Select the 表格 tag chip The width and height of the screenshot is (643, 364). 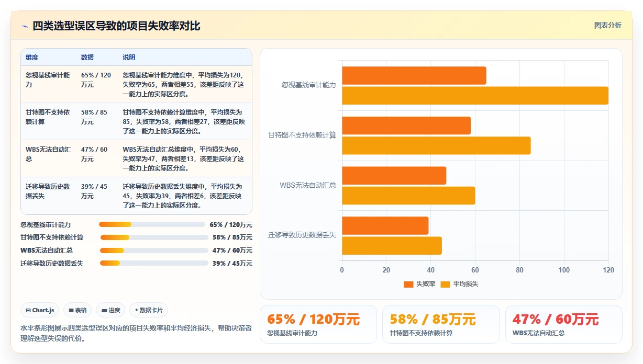click(77, 310)
